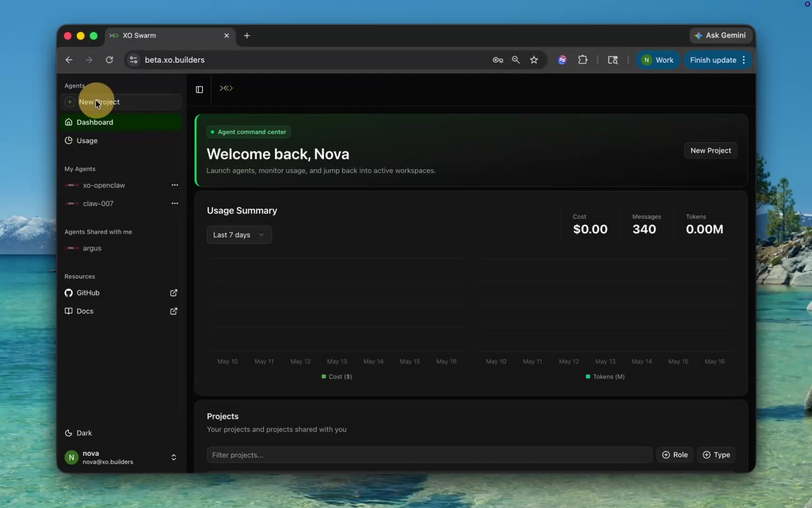Viewport: 812px width, 508px height.
Task: Select the XO Swarm browser tab
Action: coord(170,36)
